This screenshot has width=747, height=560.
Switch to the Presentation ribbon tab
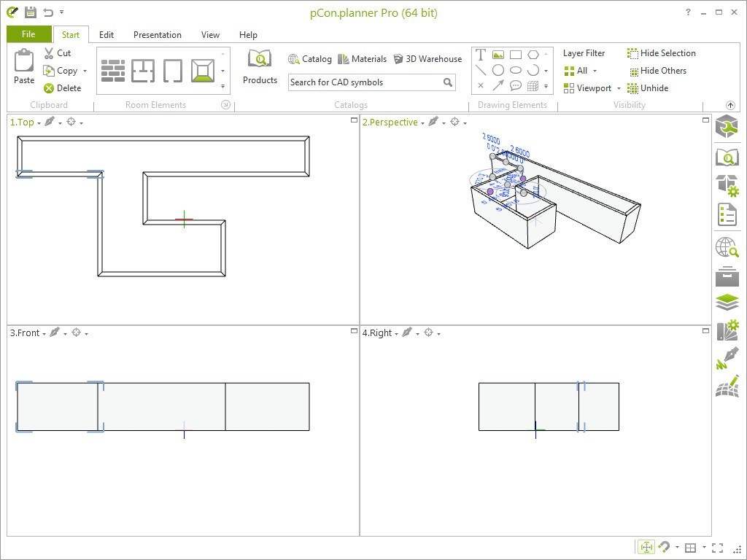click(x=158, y=35)
